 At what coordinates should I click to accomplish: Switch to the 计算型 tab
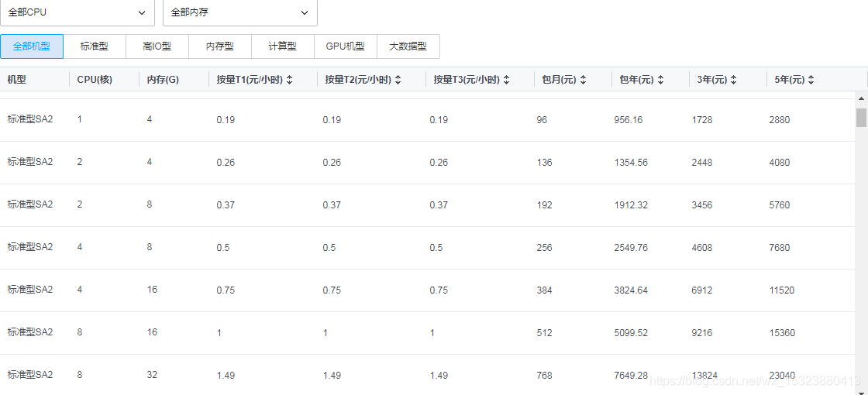pos(282,46)
